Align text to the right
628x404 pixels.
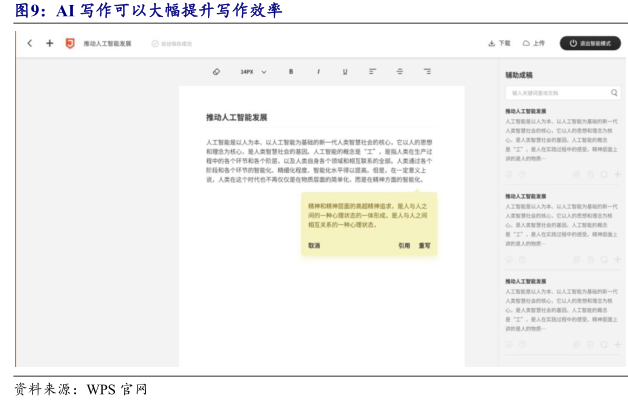427,72
